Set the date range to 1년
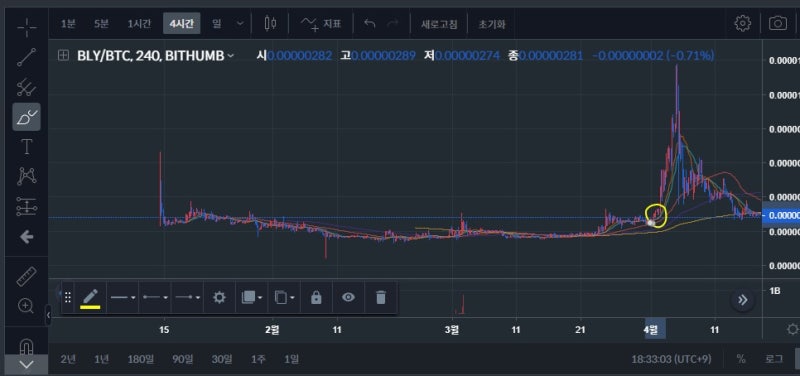This screenshot has height=376, width=800. [x=102, y=359]
